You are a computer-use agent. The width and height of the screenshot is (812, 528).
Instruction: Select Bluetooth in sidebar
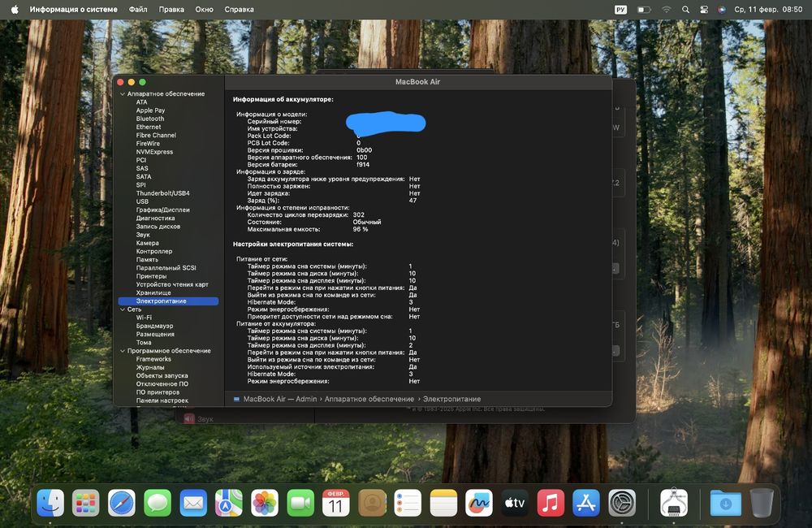click(x=150, y=119)
